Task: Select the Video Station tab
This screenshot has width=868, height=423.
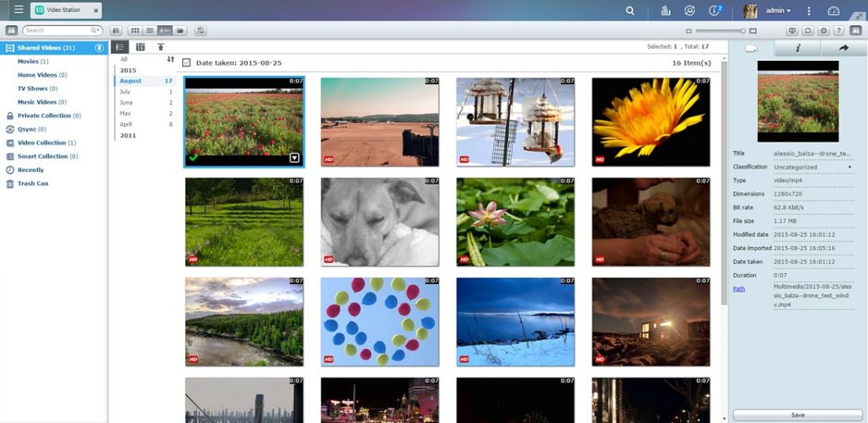Action: [x=66, y=10]
